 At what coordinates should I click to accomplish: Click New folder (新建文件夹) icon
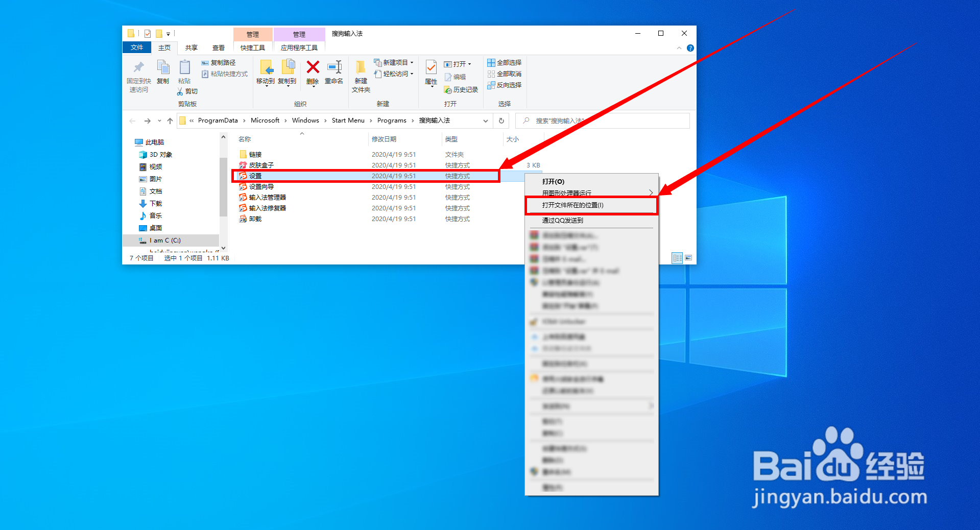[361, 67]
